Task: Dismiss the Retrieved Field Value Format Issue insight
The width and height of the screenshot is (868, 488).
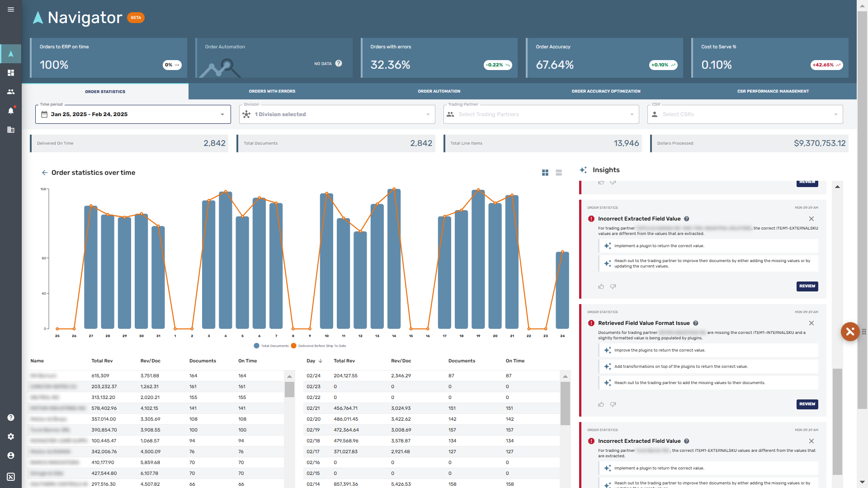Action: pos(811,323)
